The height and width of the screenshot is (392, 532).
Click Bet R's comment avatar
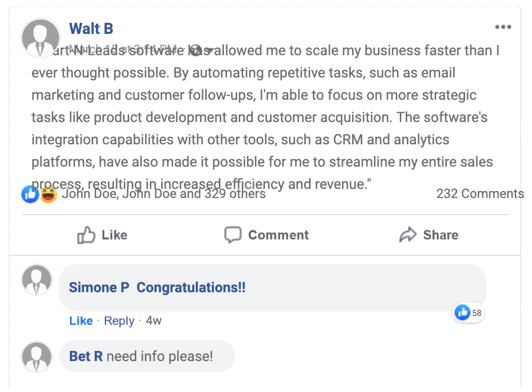coord(36,357)
